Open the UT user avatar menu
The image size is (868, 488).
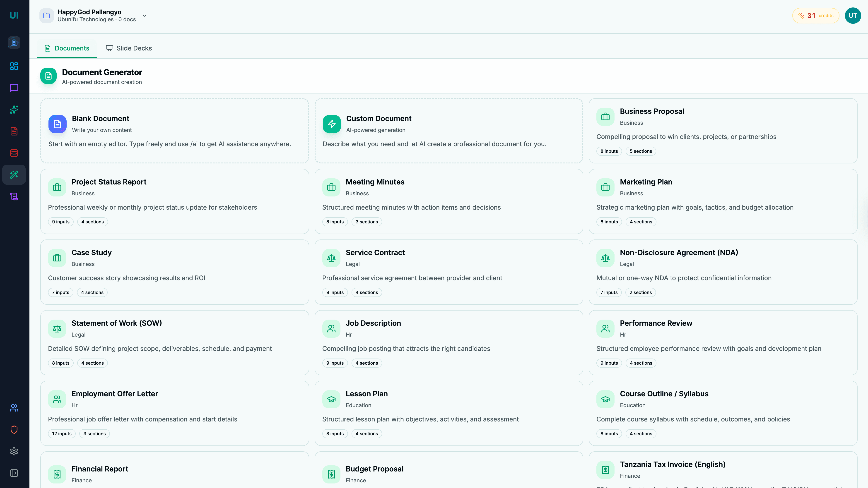pyautogui.click(x=853, y=15)
